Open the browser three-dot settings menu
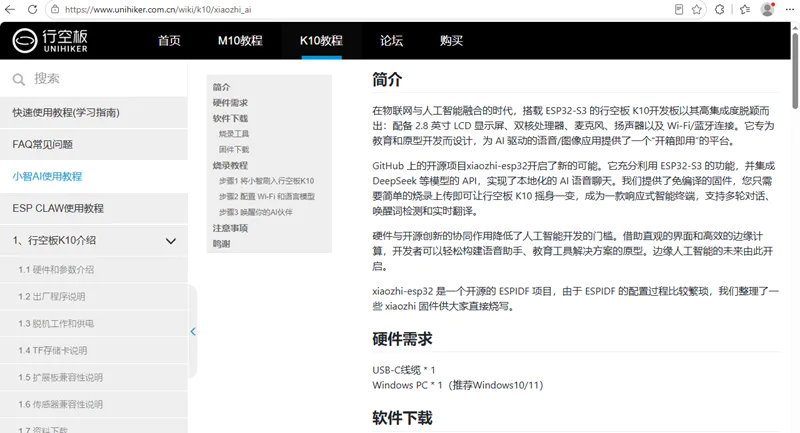This screenshot has width=800, height=433. pos(789,9)
